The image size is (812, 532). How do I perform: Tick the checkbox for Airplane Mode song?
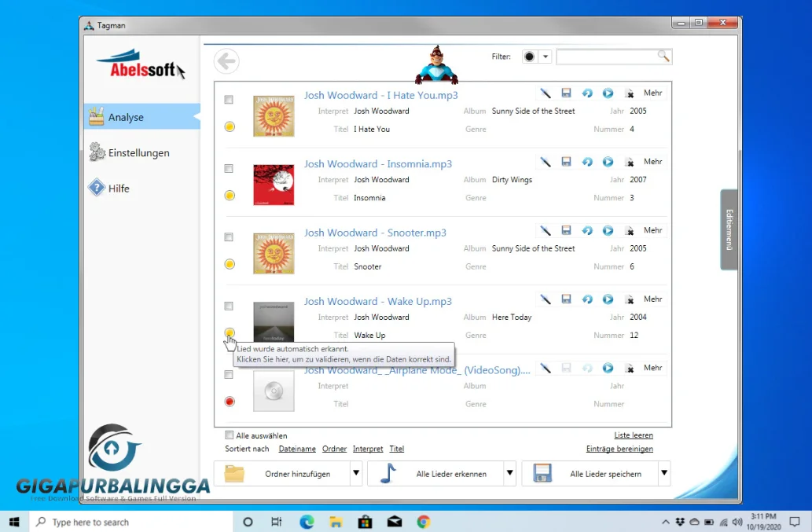coord(229,374)
